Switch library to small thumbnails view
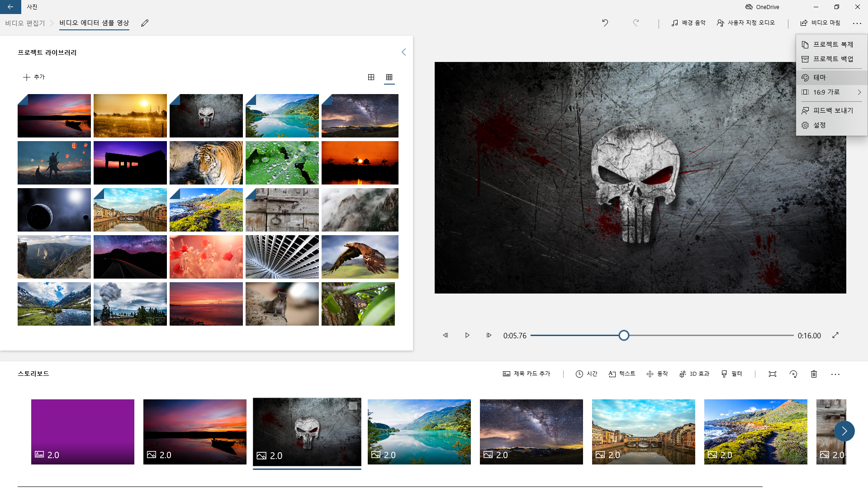 click(x=389, y=77)
